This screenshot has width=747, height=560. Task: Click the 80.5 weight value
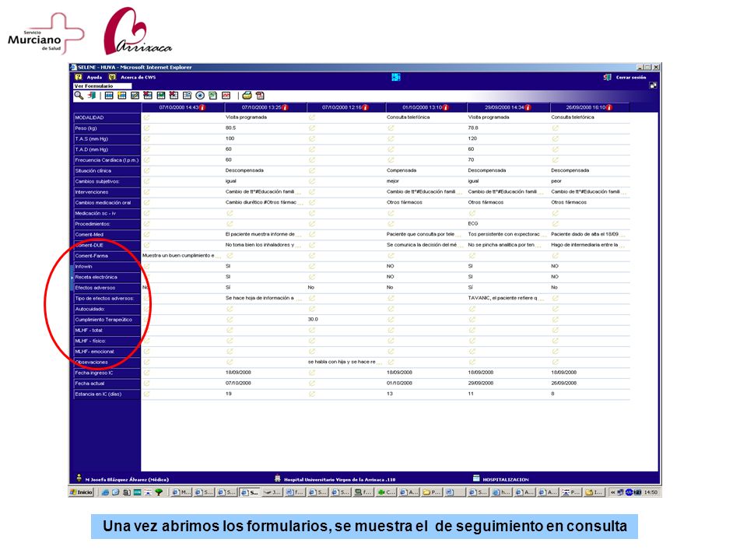click(x=230, y=128)
